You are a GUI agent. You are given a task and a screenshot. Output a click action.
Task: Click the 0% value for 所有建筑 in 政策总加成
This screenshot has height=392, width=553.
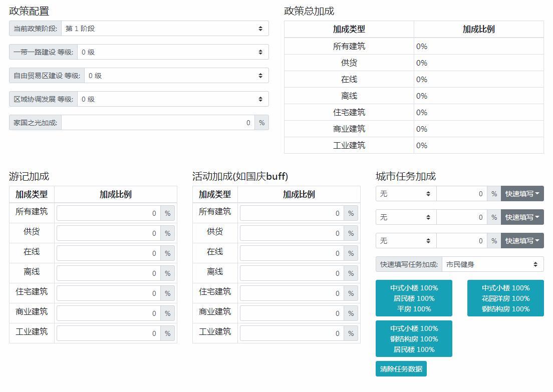click(x=422, y=46)
